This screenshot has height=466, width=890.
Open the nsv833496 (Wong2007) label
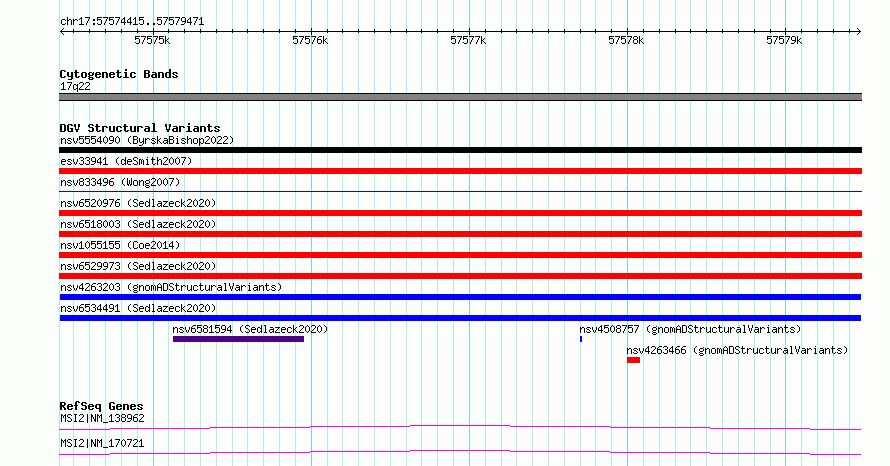[120, 182]
